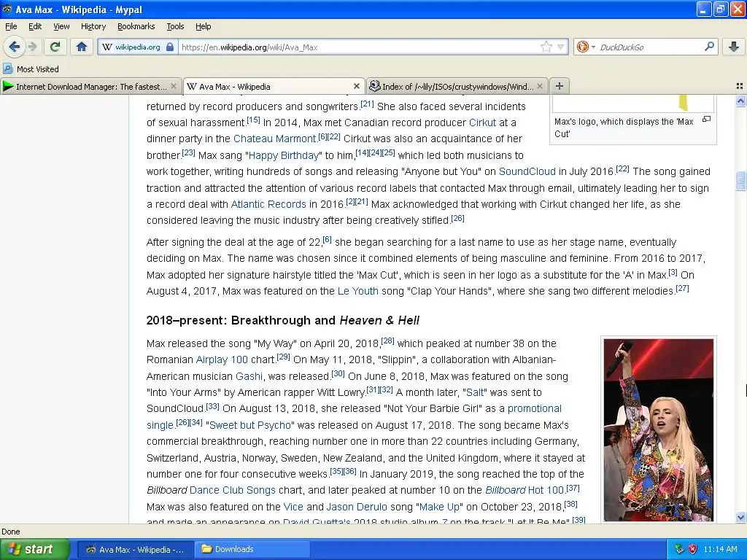This screenshot has width=747, height=560.
Task: Reload the current page
Action: 55,47
